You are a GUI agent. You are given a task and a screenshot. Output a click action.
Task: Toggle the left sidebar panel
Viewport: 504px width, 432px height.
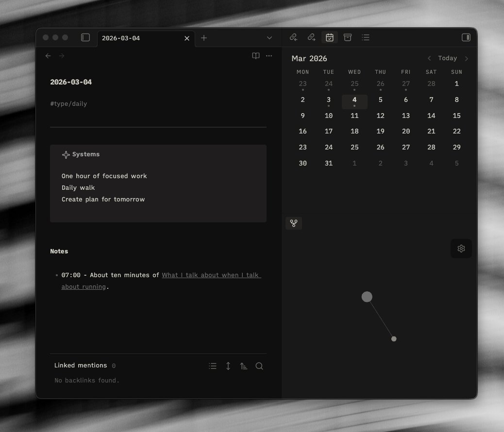(x=85, y=37)
